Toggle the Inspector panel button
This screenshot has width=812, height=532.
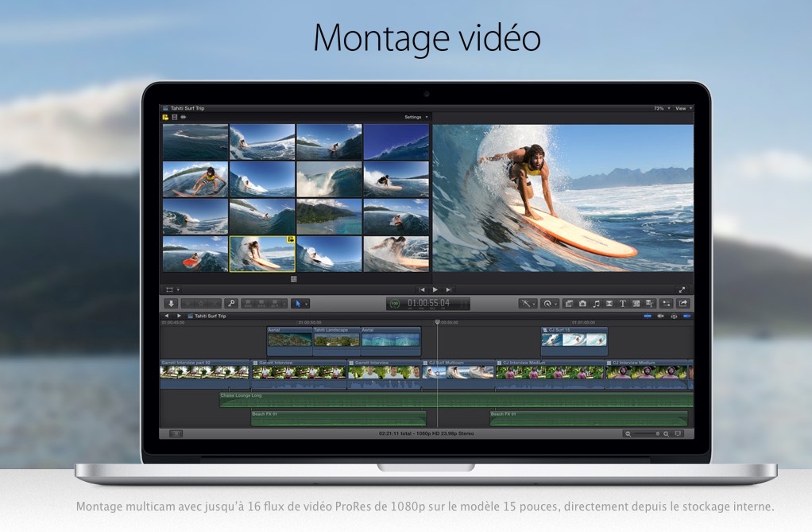[667, 303]
